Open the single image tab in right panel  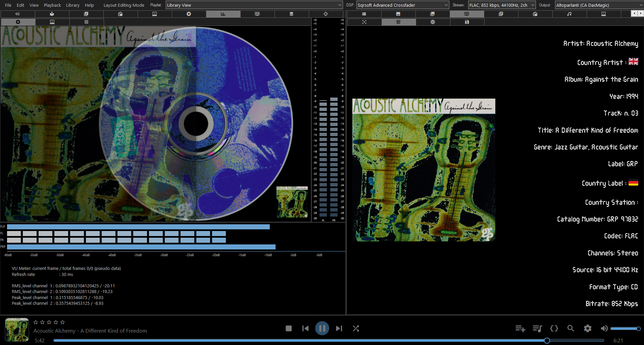click(398, 14)
